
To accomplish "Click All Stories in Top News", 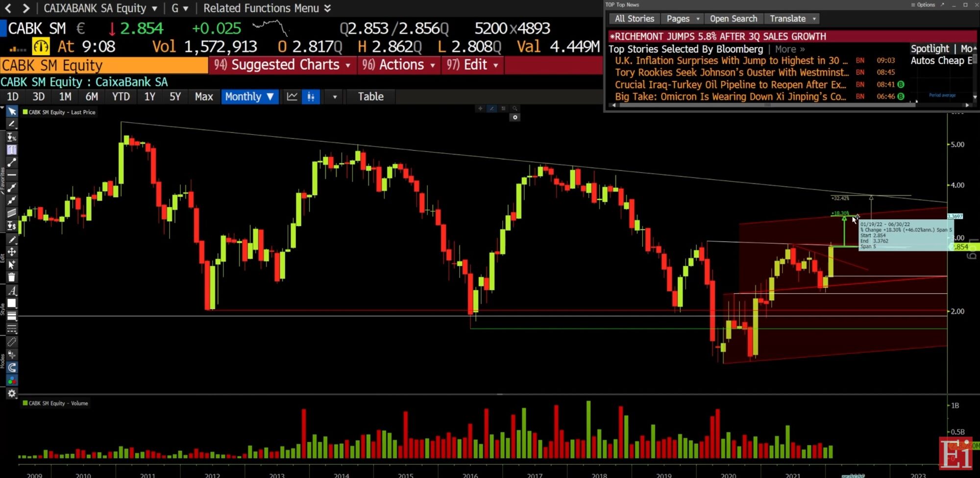I will (634, 19).
